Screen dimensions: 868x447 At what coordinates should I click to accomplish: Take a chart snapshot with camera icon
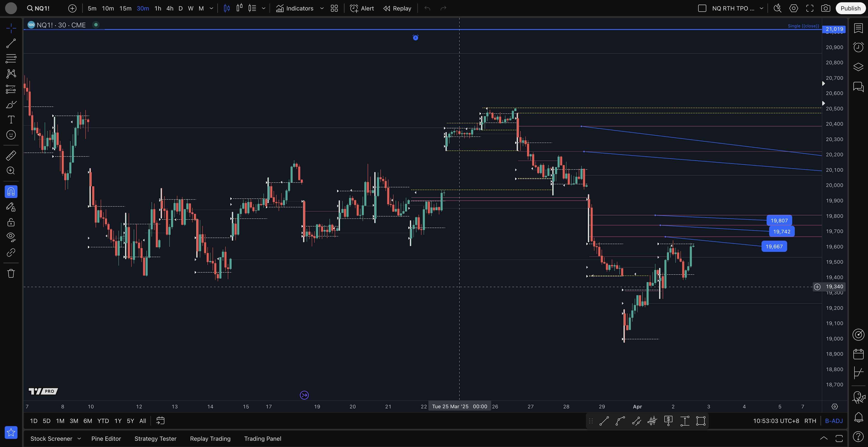pos(826,8)
